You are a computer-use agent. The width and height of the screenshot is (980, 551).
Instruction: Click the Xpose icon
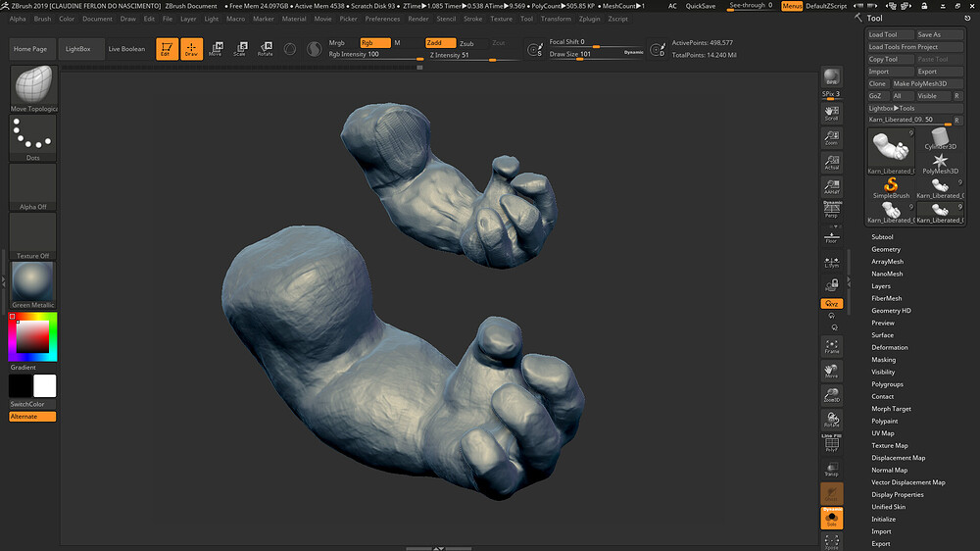pos(831,541)
